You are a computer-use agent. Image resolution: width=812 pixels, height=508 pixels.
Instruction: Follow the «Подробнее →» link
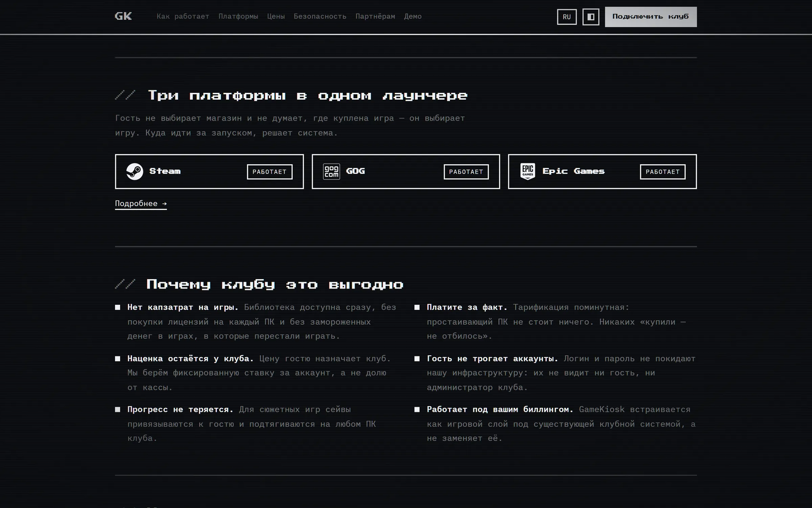click(x=141, y=204)
